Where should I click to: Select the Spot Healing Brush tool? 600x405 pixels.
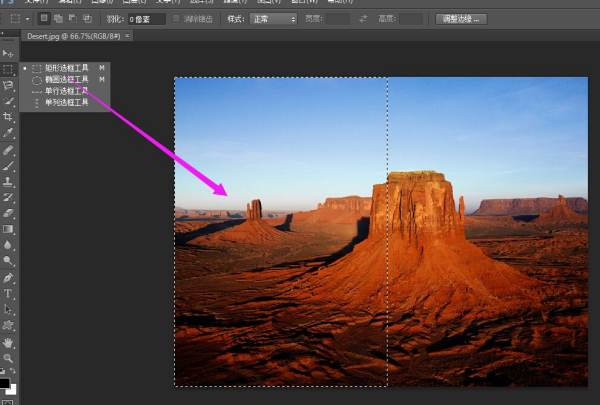[8, 150]
